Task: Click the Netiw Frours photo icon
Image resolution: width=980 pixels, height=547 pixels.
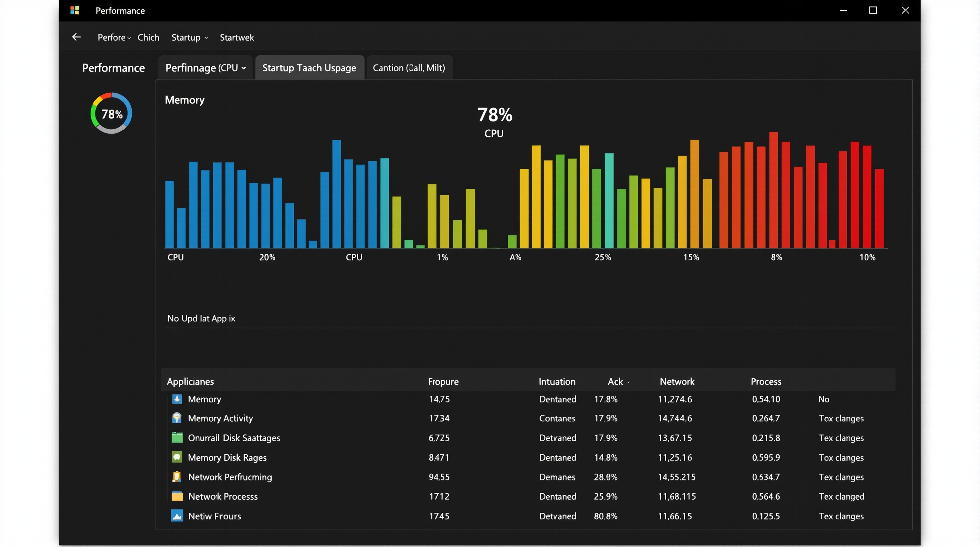Action: pos(177,516)
